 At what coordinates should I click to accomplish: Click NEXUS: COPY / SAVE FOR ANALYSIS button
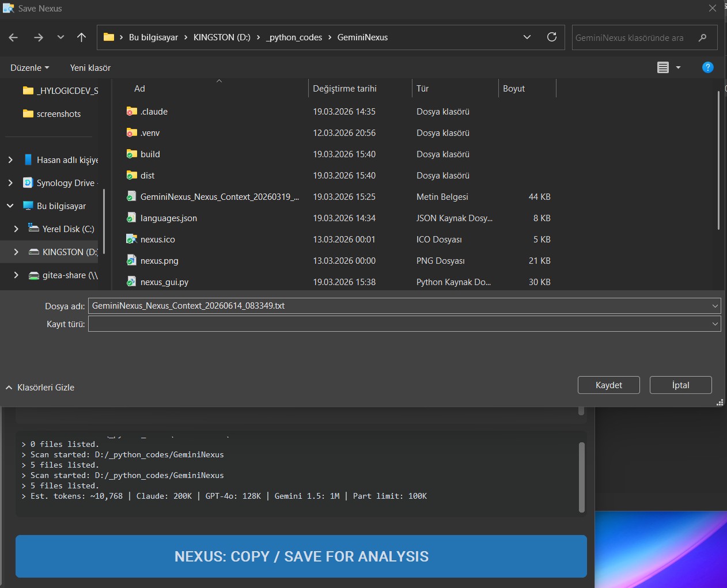click(x=301, y=556)
